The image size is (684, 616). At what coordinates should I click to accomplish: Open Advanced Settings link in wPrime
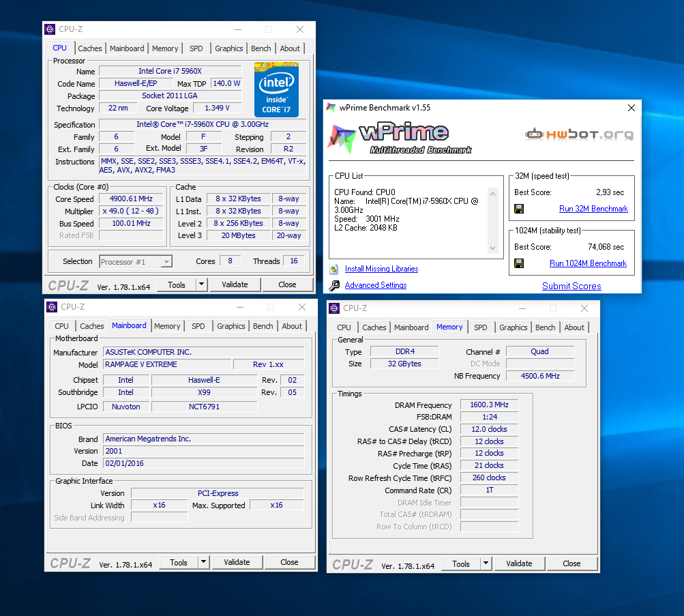tap(376, 285)
